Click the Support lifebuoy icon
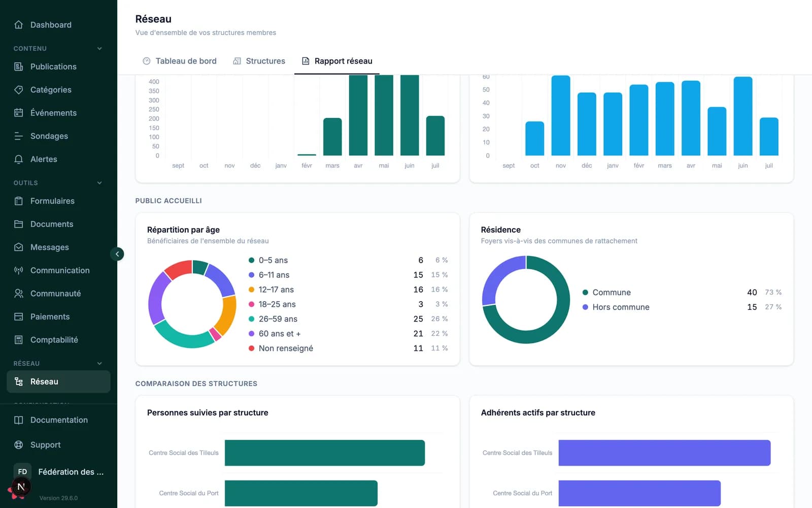 click(19, 445)
